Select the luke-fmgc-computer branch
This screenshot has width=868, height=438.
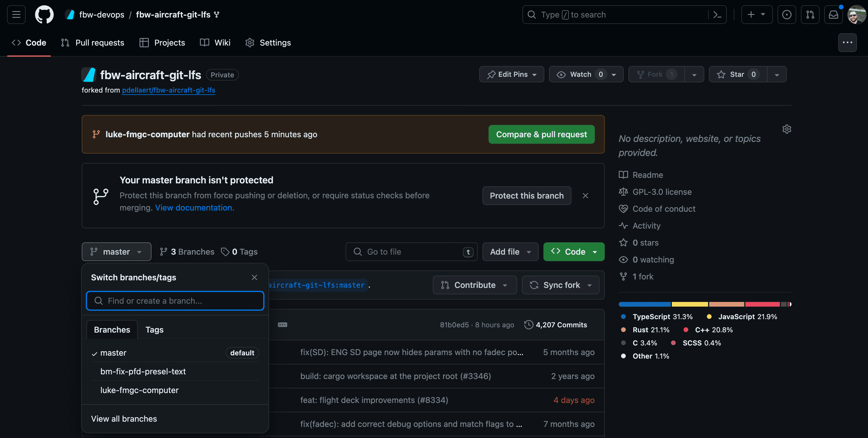pos(139,390)
